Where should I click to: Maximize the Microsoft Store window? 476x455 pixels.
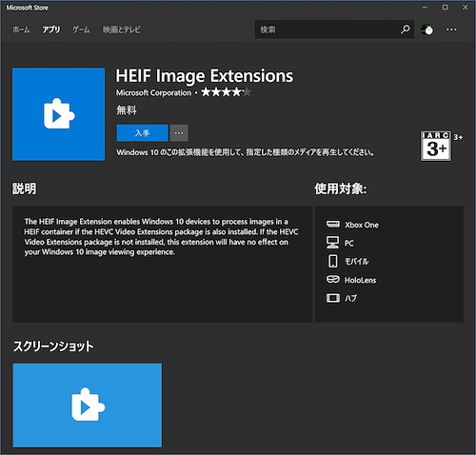click(446, 8)
